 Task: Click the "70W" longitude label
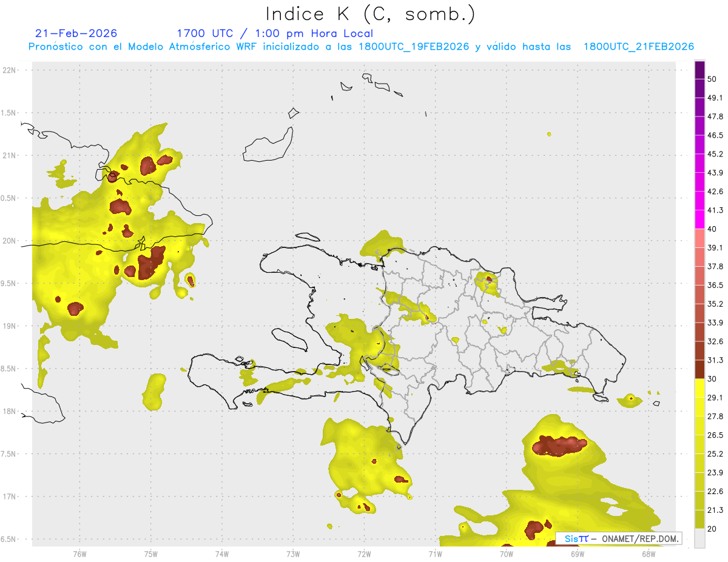(506, 554)
